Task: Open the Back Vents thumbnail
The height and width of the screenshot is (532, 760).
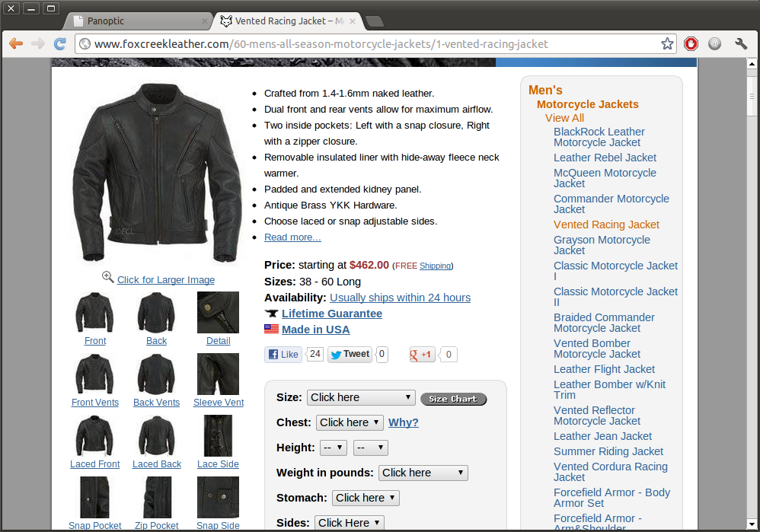Action: tap(156, 374)
